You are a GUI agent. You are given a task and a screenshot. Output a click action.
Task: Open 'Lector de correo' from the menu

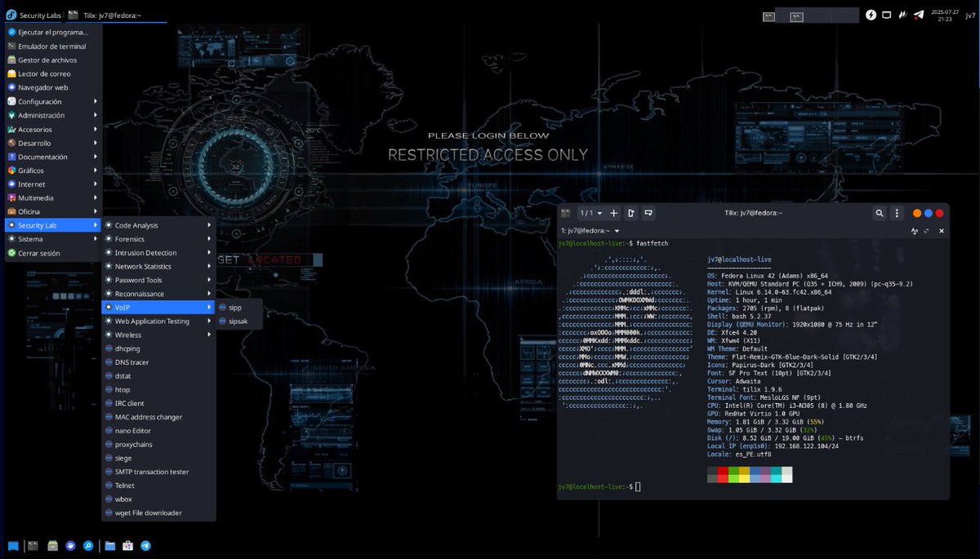click(x=53, y=73)
